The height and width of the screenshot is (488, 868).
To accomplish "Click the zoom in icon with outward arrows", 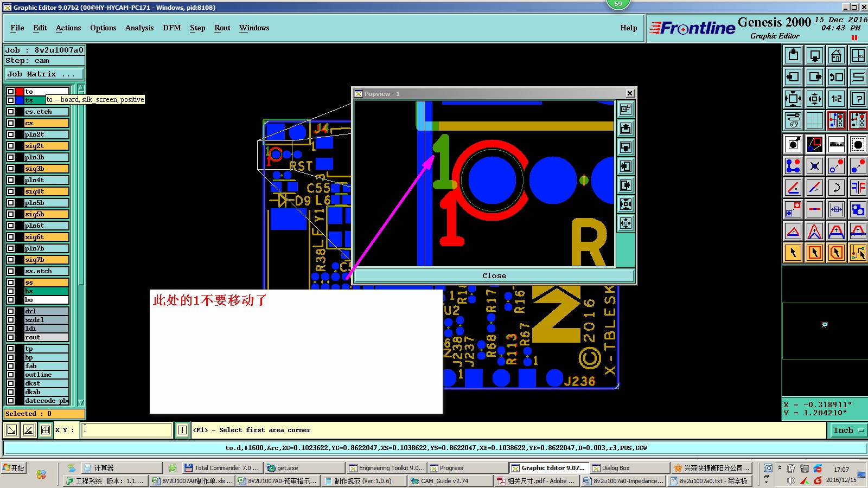I will (793, 99).
